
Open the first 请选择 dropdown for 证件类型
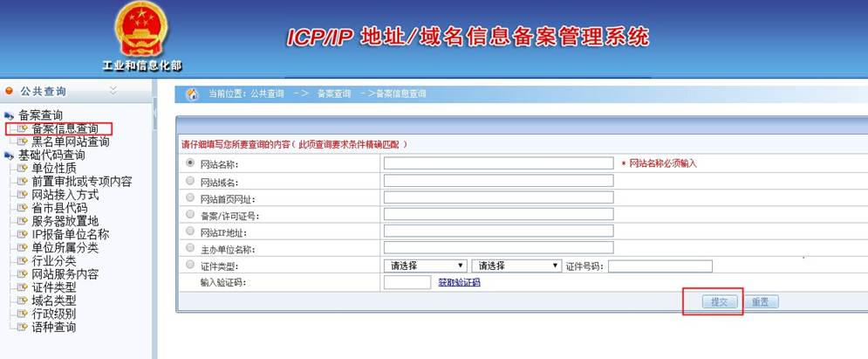click(x=425, y=266)
